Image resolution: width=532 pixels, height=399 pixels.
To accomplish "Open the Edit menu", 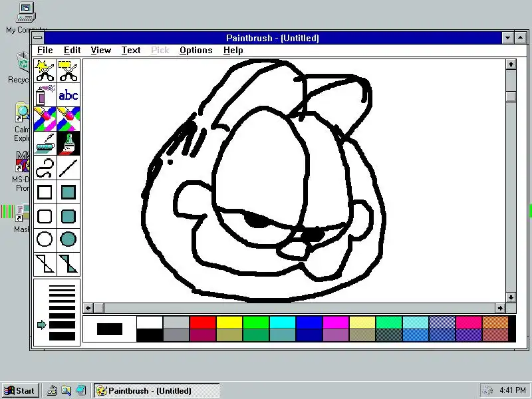I will pos(72,51).
